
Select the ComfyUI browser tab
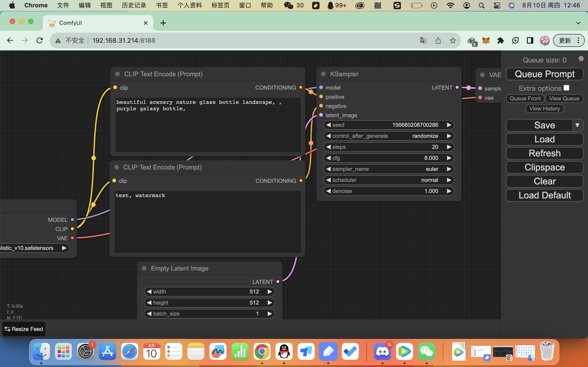tap(98, 23)
